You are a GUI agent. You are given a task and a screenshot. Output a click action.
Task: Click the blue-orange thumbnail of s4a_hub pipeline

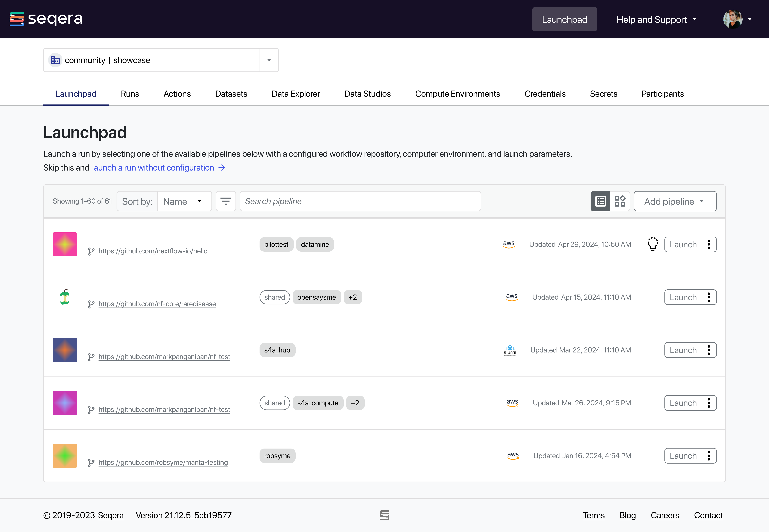tap(65, 350)
